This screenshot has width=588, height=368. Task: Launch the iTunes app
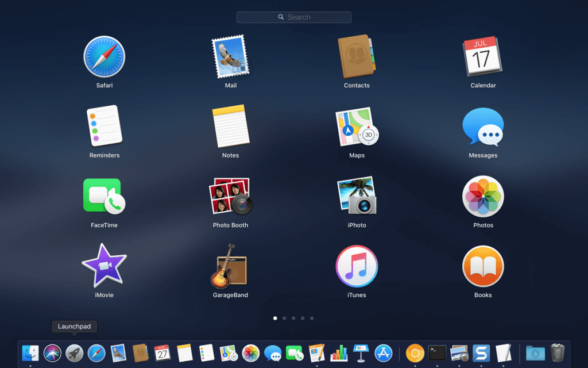coord(357,266)
